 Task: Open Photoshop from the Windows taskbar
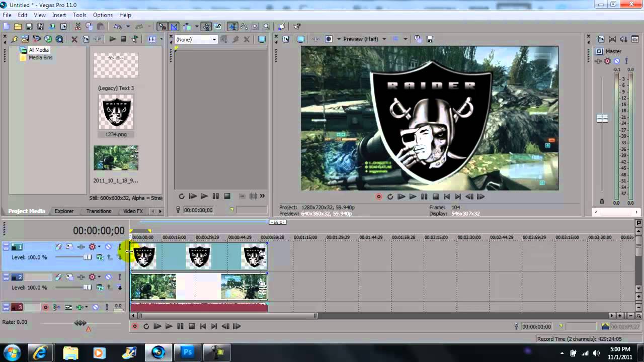[x=188, y=352]
